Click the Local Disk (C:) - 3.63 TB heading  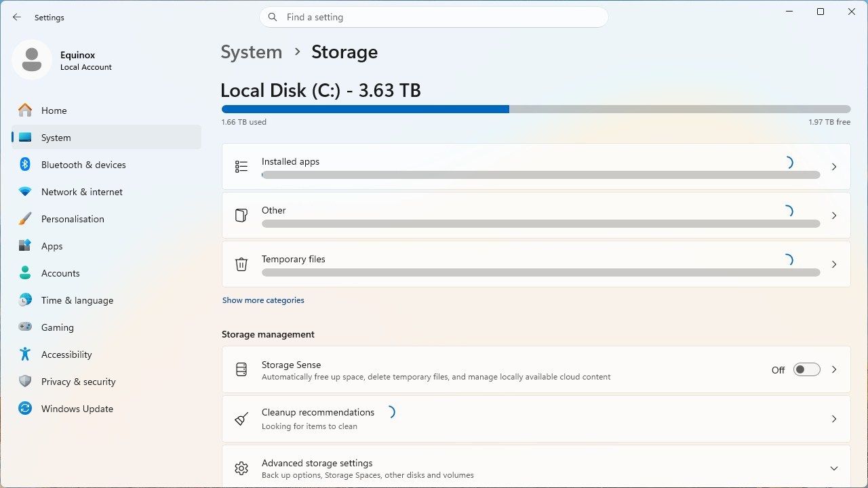pyautogui.click(x=321, y=91)
